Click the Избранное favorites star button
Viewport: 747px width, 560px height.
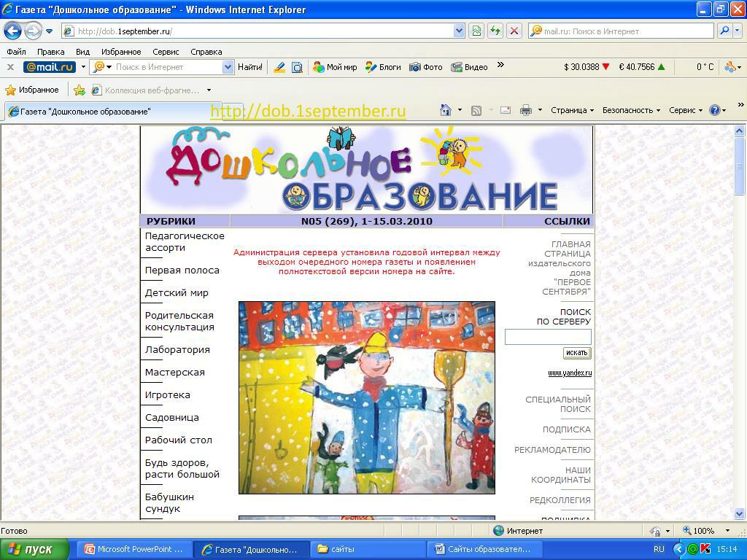coord(32,90)
